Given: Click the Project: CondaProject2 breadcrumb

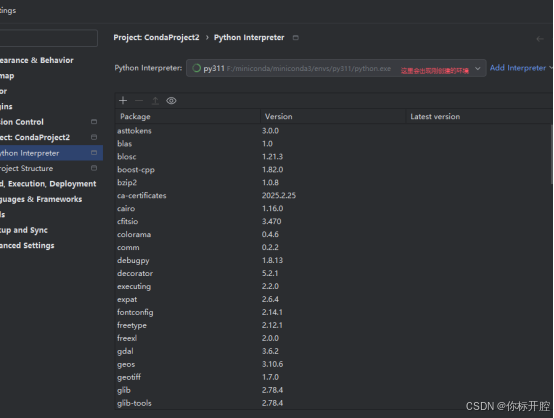Looking at the screenshot, I should 156,37.
